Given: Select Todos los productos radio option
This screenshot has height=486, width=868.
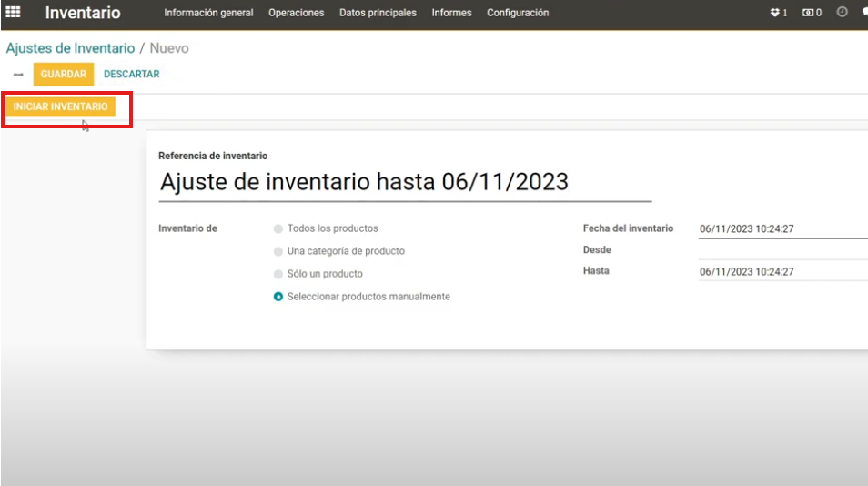Looking at the screenshot, I should 278,228.
